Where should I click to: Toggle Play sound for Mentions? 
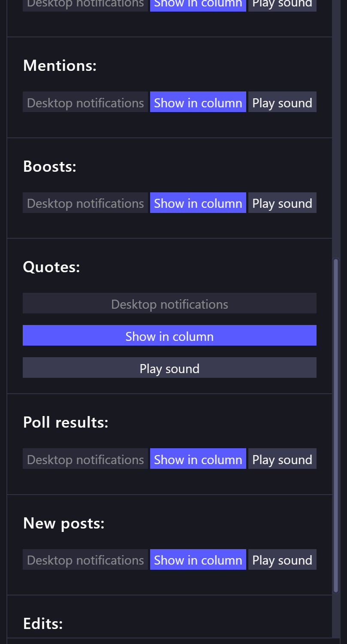pyautogui.click(x=282, y=102)
